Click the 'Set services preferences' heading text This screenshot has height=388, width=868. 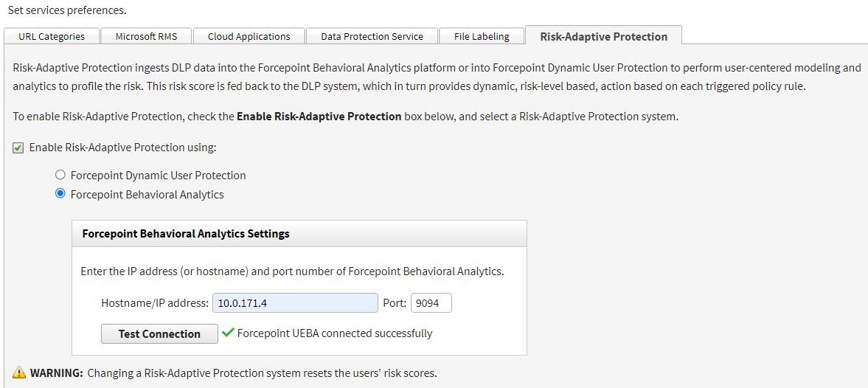[67, 10]
